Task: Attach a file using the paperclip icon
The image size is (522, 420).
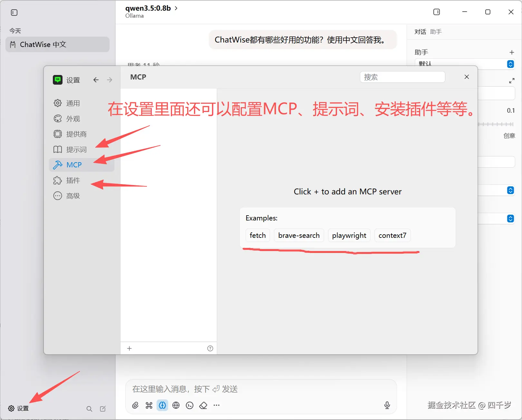Action: coord(135,405)
